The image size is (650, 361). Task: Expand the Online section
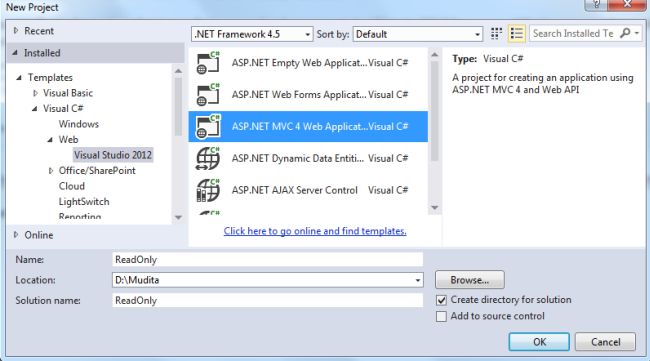click(16, 235)
